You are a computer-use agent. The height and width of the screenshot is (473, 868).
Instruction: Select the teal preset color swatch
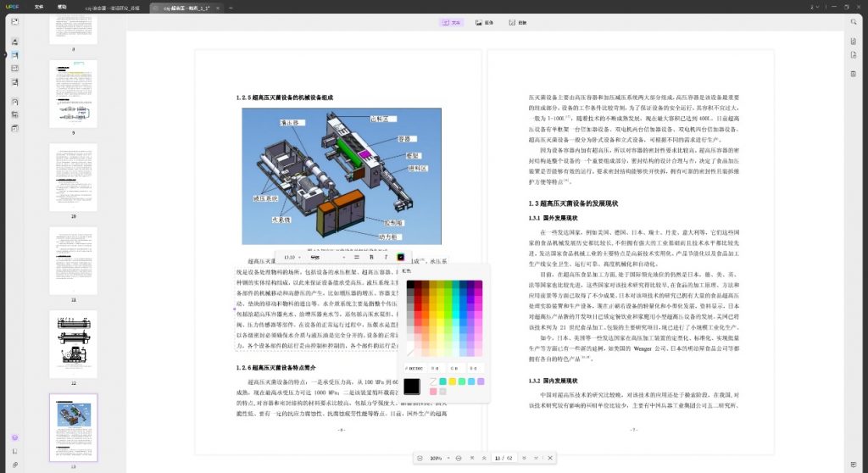point(442,381)
